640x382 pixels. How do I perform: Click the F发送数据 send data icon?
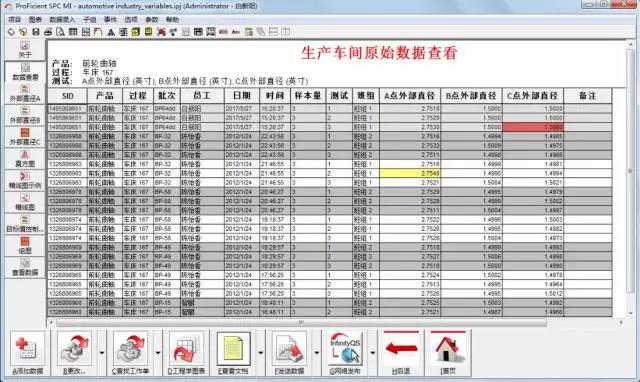289,353
